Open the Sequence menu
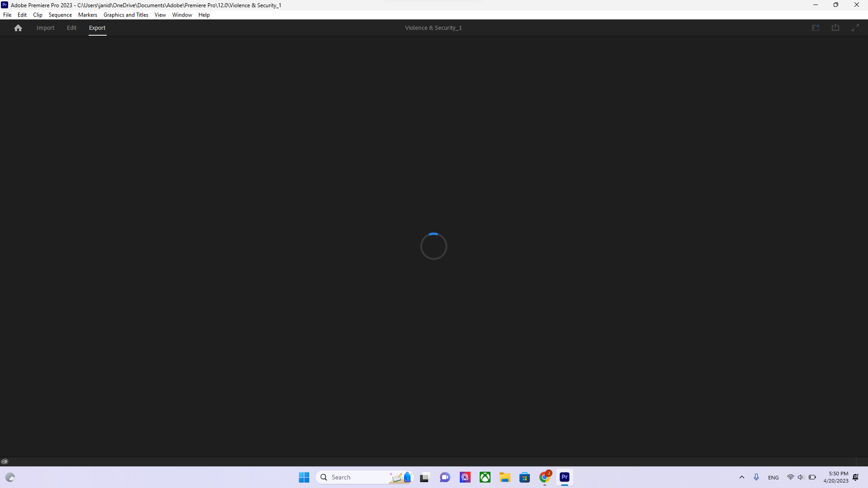Screen dimensions: 868x488 tap(60, 15)
